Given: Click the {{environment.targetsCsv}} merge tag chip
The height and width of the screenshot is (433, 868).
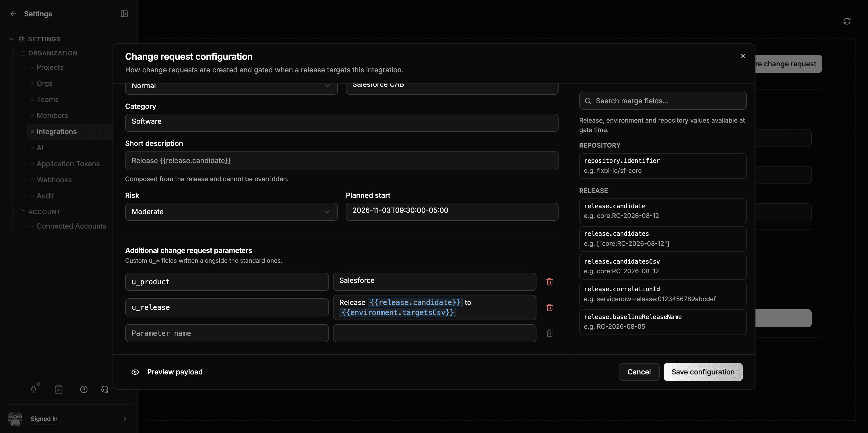Looking at the screenshot, I should pyautogui.click(x=398, y=312).
